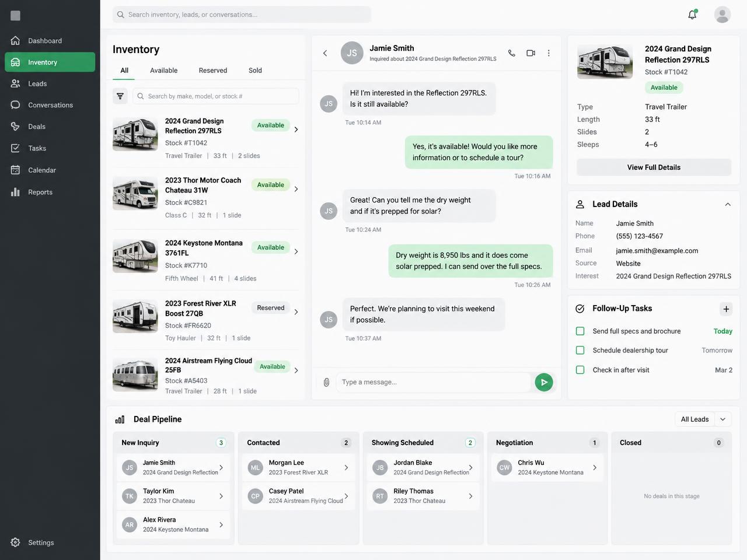This screenshot has height=560, width=747.
Task: Go back from Jamie Smith conversation
Action: coord(325,53)
